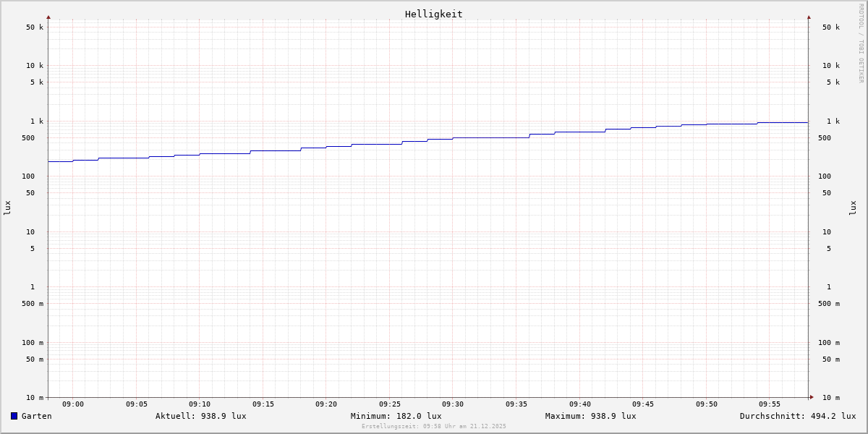
Task: Select the Helligkeit chart title
Action: (x=433, y=14)
